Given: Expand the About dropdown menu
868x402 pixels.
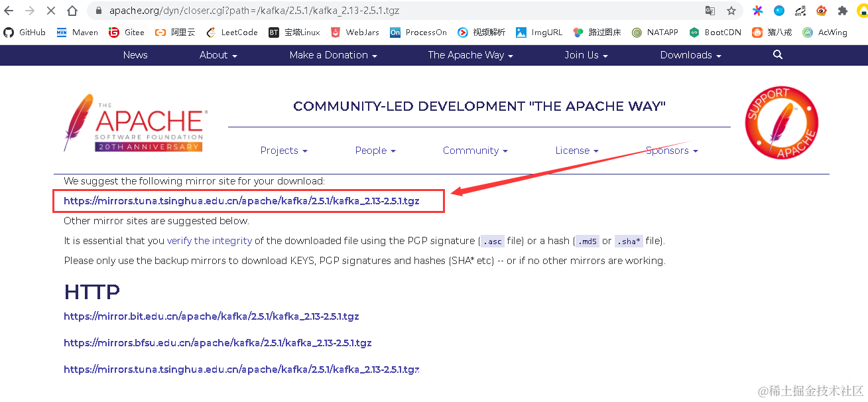Looking at the screenshot, I should click(x=218, y=55).
